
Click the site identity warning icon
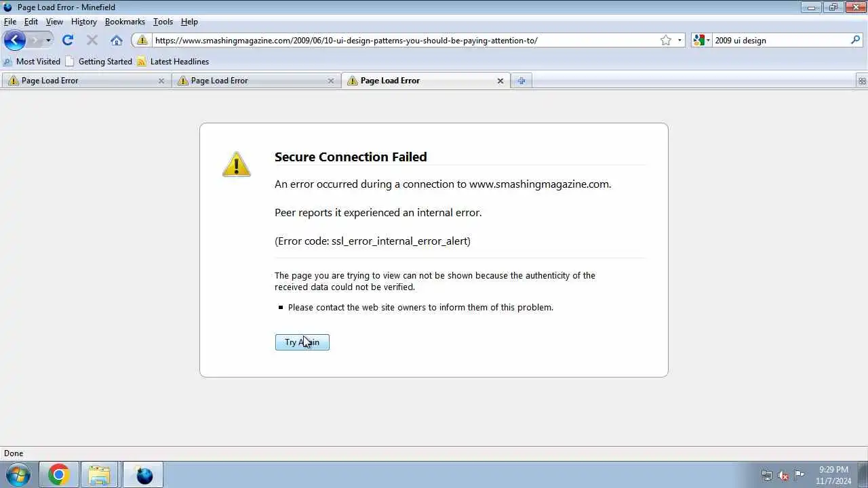tap(142, 40)
